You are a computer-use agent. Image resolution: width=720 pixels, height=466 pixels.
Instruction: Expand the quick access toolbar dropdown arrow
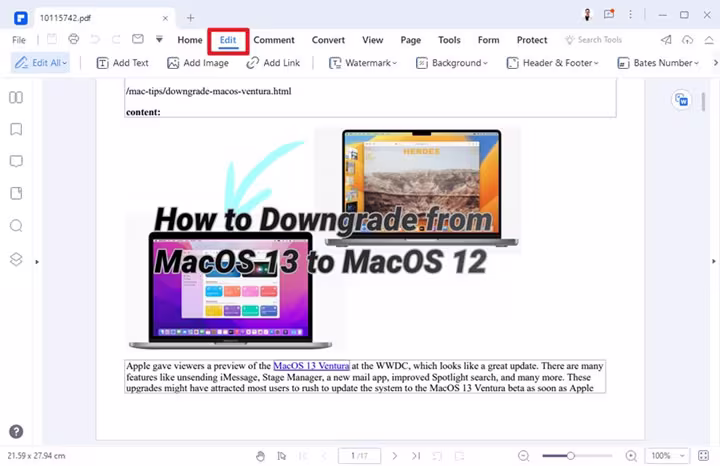159,39
